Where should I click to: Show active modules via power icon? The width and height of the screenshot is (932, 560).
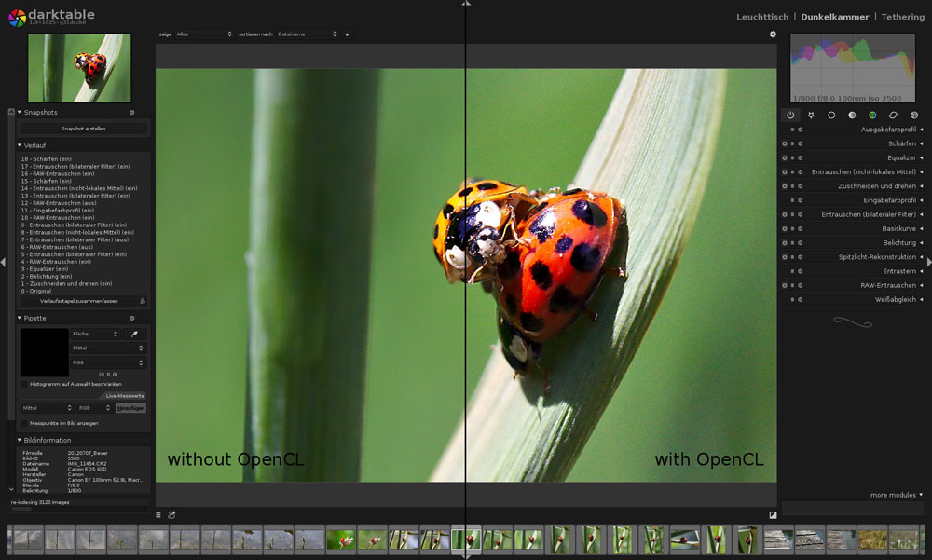[790, 115]
